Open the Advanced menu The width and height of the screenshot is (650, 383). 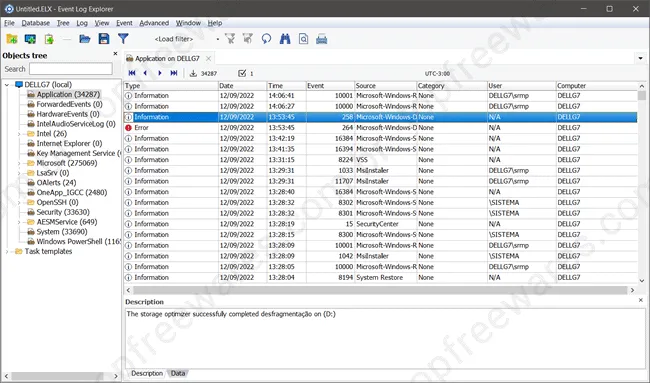pyautogui.click(x=154, y=23)
